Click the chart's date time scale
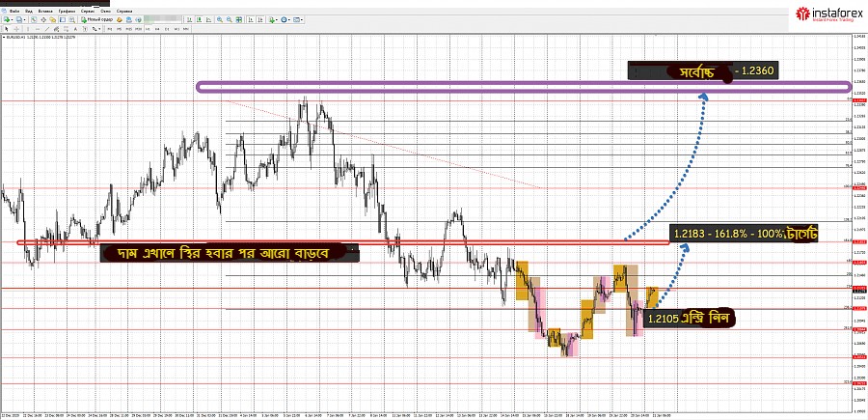This screenshot has width=868, height=420. tap(426, 414)
